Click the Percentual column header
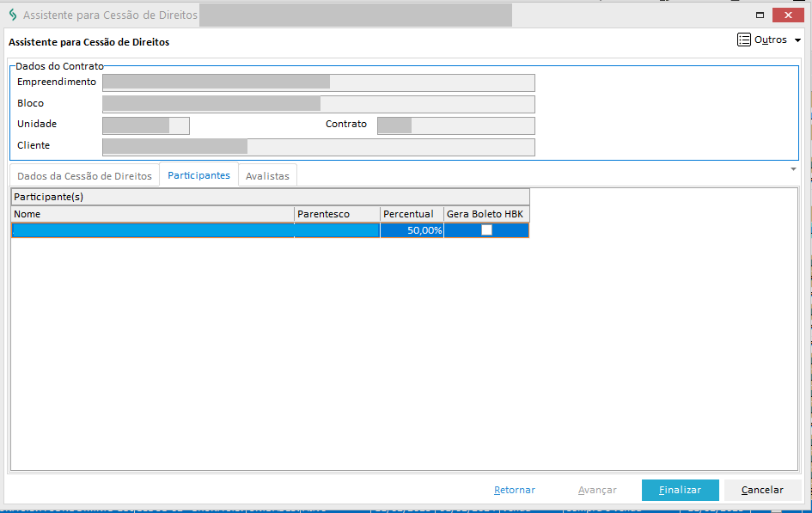The height and width of the screenshot is (513, 812). pos(412,214)
